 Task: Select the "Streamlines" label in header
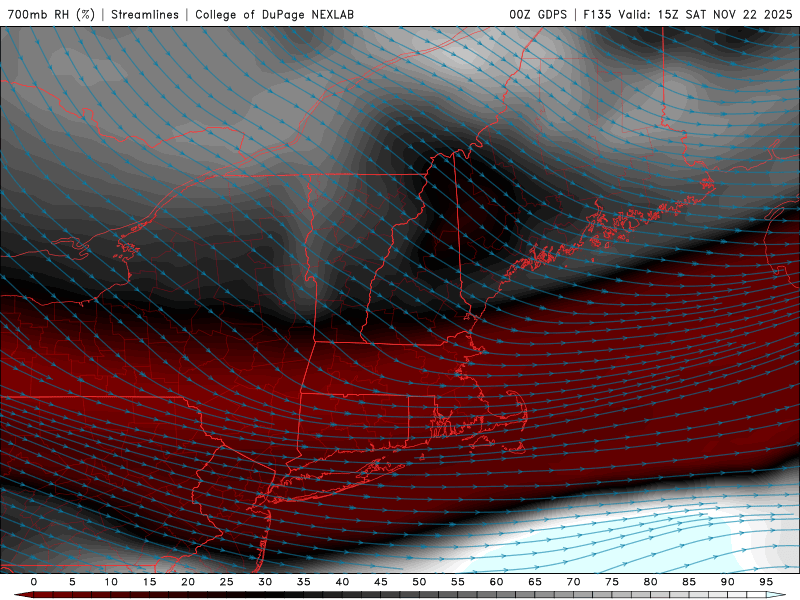click(x=145, y=14)
